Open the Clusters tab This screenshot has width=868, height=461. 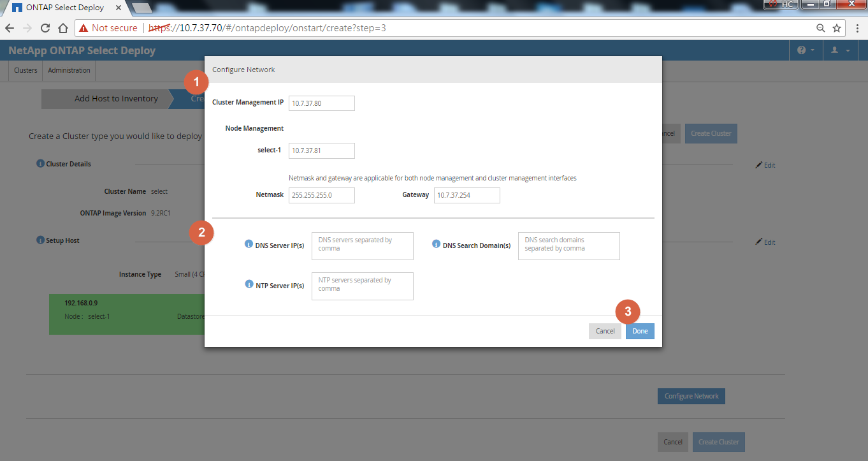coord(25,70)
